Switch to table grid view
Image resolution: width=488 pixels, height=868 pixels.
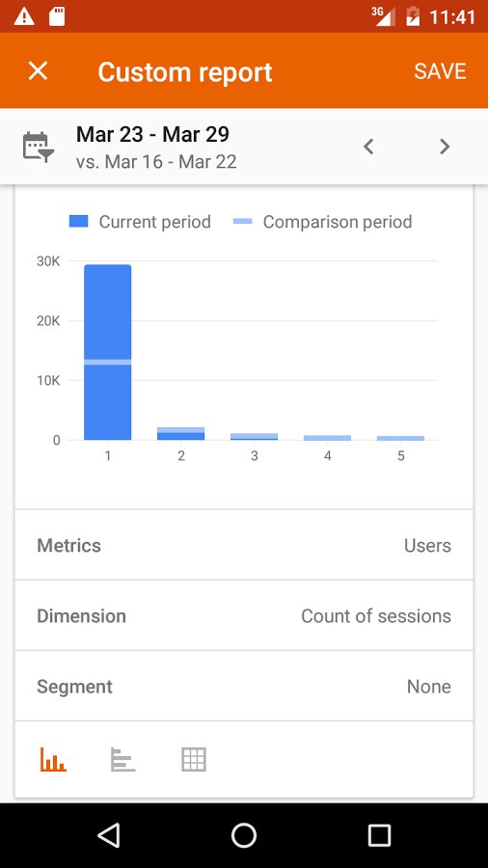[194, 760]
